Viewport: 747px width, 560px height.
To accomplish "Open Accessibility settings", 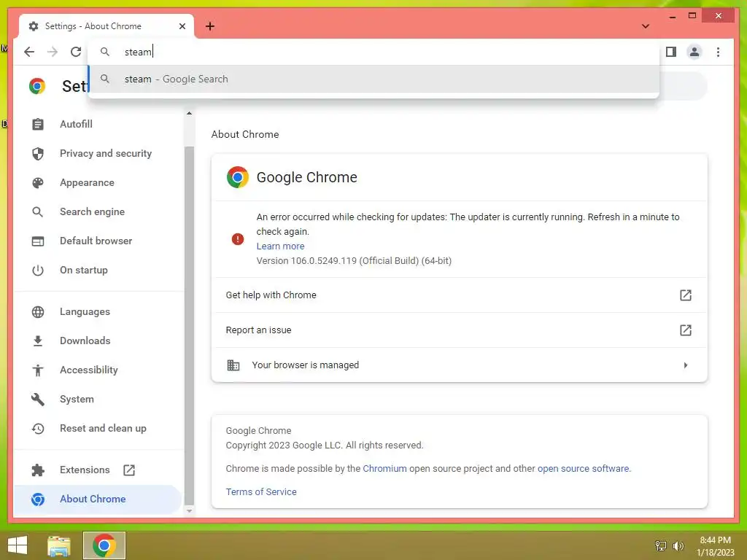I will (x=88, y=370).
